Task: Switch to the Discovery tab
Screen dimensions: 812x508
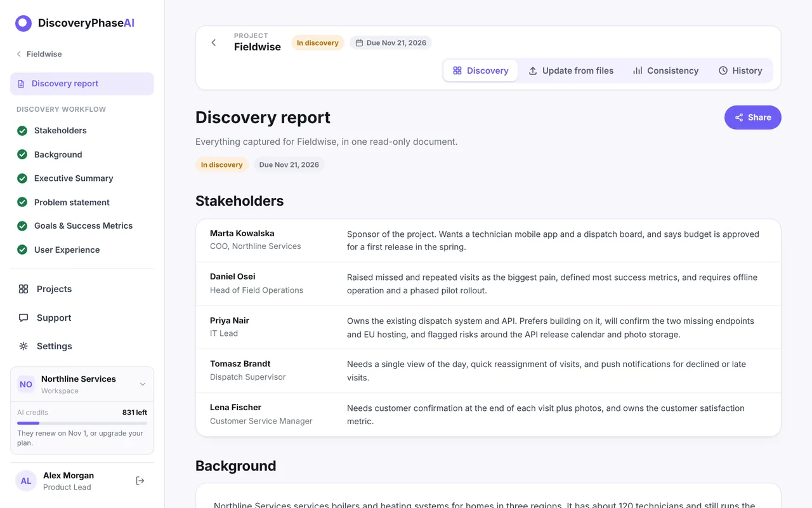Action: pyautogui.click(x=481, y=70)
